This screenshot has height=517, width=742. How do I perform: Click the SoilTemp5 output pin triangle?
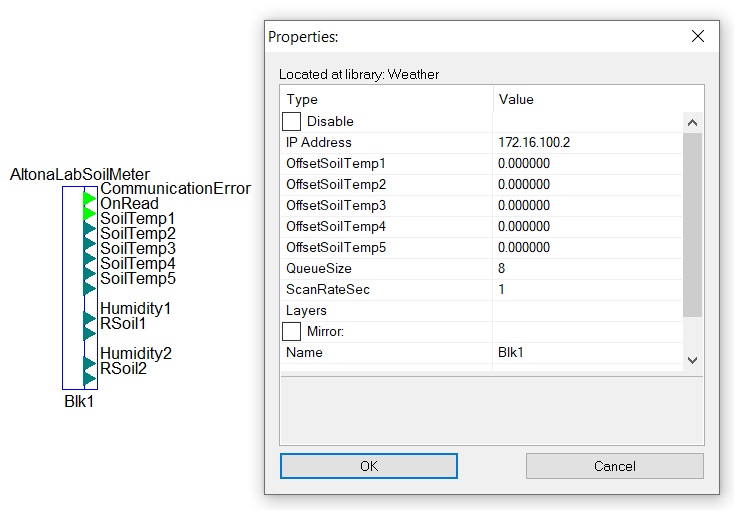[x=89, y=288]
